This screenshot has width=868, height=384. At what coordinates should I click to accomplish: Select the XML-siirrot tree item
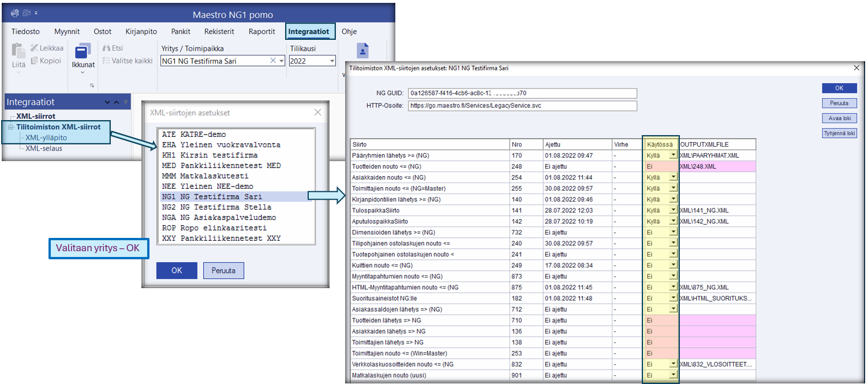coord(36,116)
